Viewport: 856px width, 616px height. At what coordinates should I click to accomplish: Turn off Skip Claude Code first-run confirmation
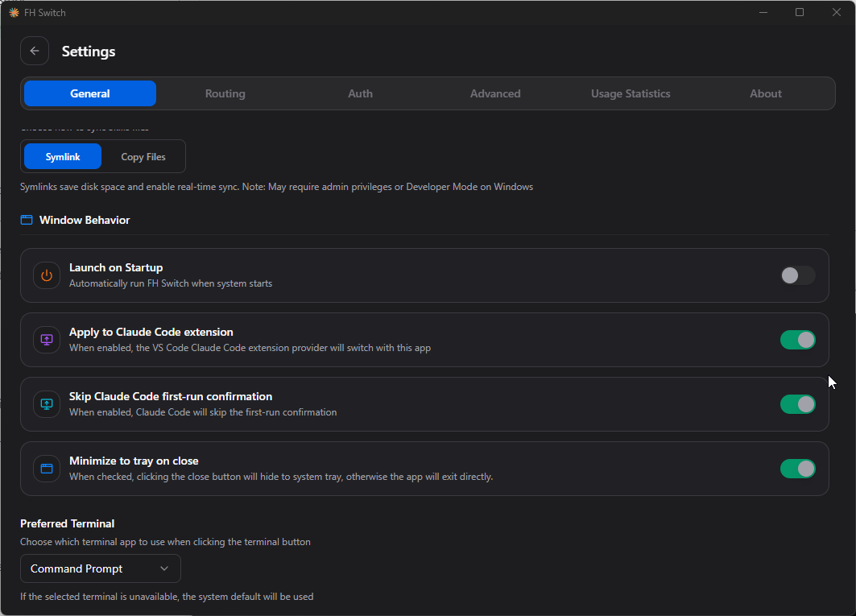797,404
